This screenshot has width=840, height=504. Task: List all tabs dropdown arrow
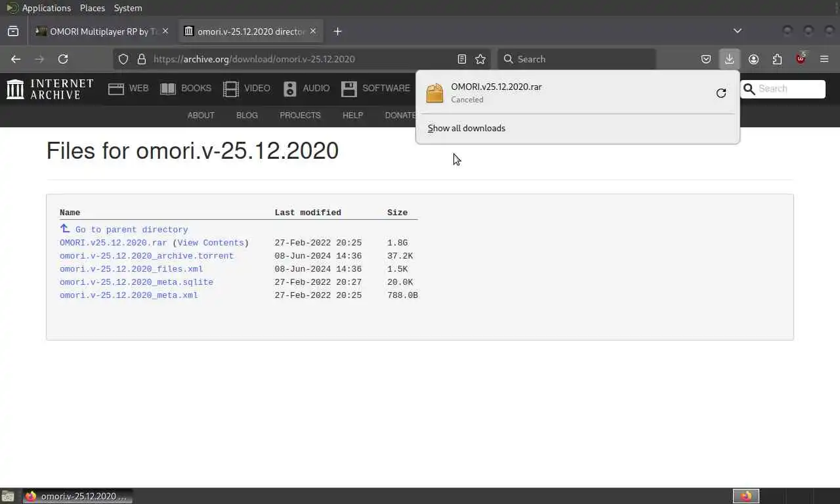click(x=738, y=31)
